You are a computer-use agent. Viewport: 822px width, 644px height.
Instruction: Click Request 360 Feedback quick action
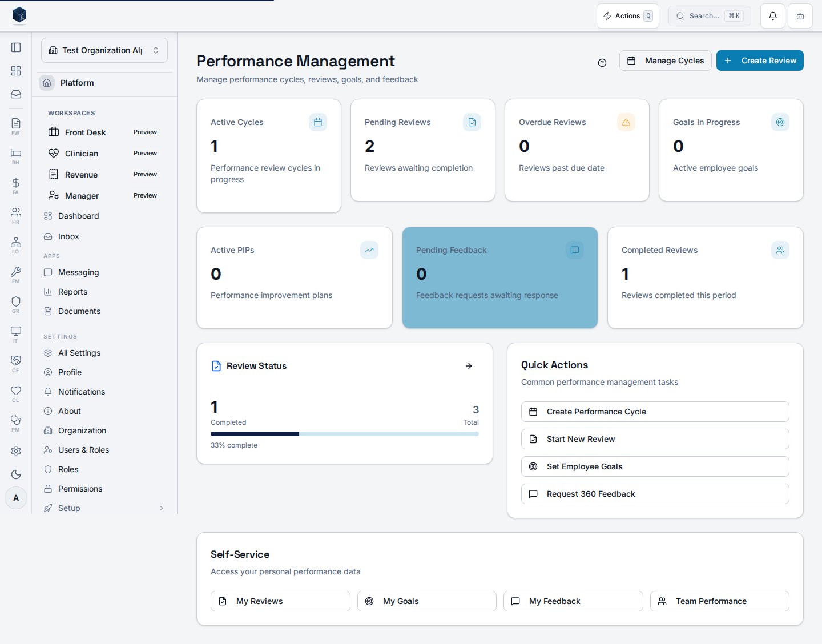pos(655,494)
